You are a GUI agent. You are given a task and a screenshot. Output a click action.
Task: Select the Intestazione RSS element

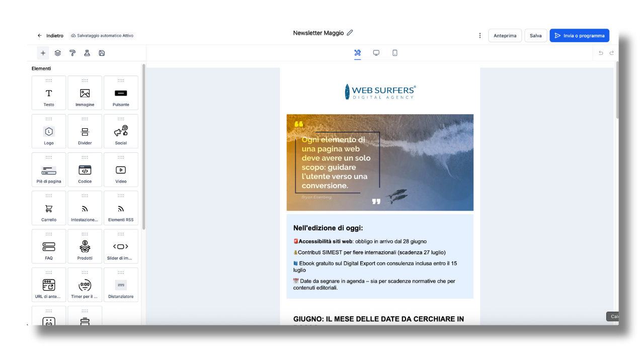85,208
